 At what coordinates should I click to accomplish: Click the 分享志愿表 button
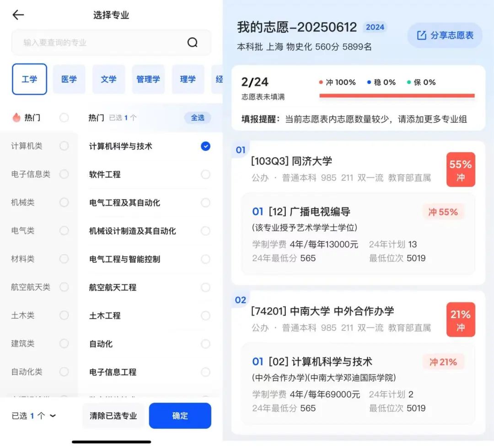coord(445,35)
